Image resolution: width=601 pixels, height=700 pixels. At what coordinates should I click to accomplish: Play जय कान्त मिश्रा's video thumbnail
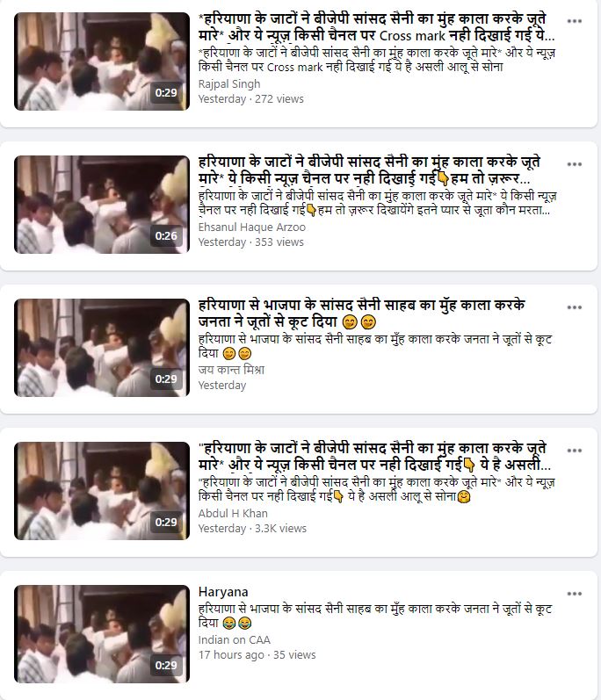(102, 348)
